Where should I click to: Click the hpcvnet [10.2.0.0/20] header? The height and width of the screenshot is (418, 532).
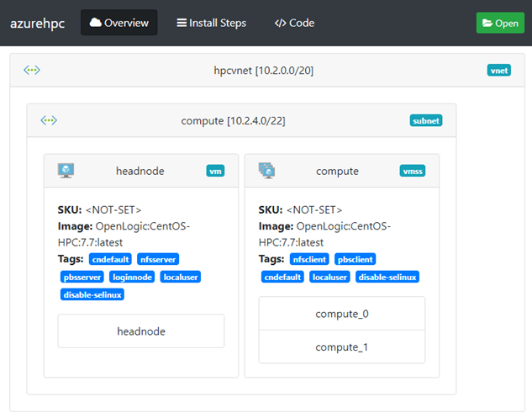[264, 70]
